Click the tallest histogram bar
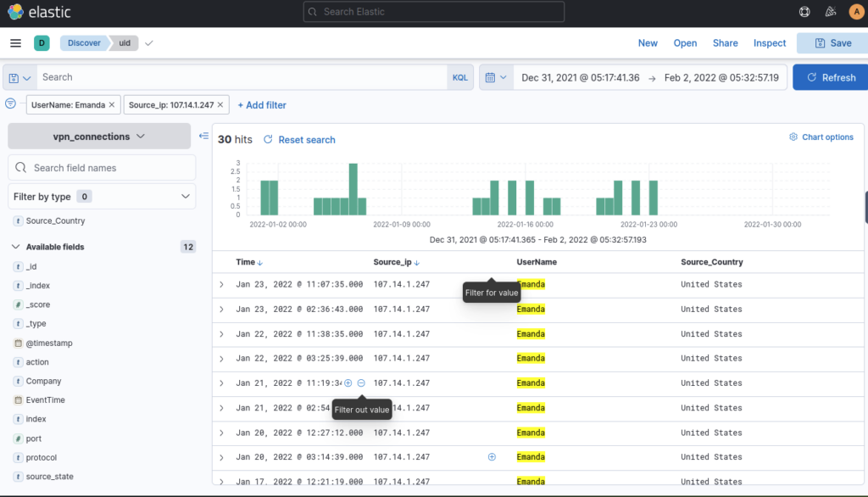 point(353,189)
